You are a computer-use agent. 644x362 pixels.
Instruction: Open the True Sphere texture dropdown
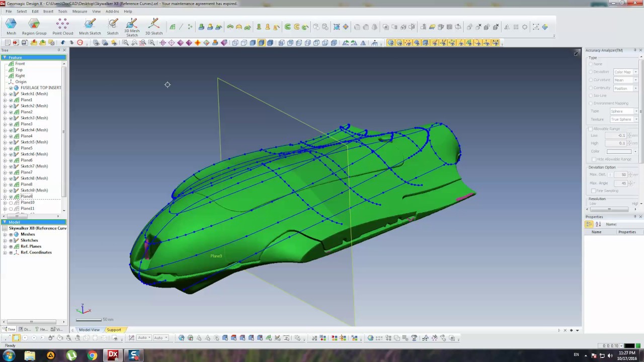(624, 119)
